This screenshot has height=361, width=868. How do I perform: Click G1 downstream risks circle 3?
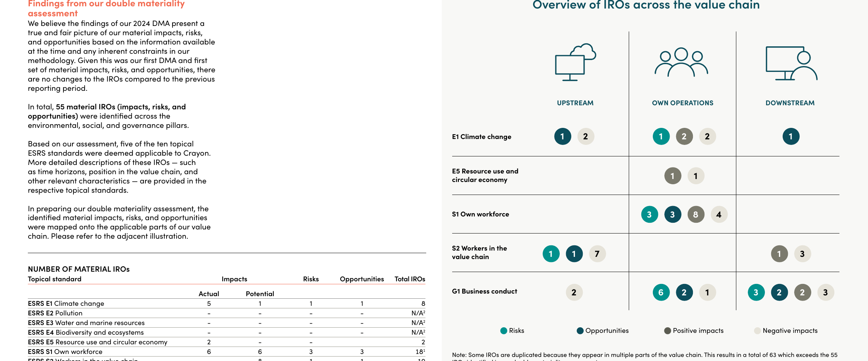[x=756, y=292]
